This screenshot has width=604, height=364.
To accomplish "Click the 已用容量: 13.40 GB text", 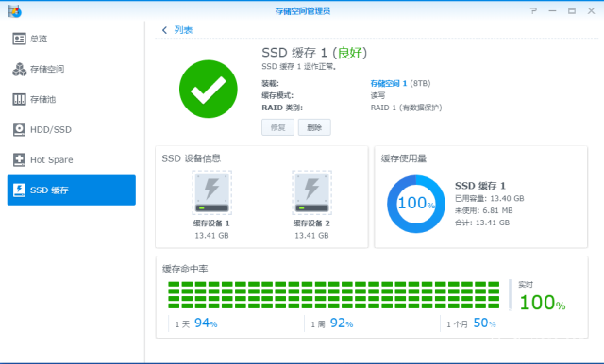I will click(x=489, y=199).
